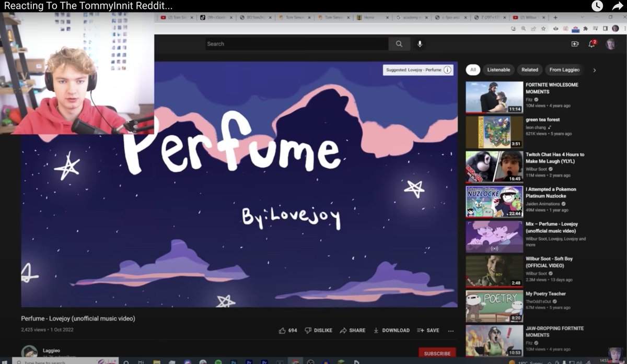
Task: Open the Chrome extensions puzzle icon
Action: click(x=585, y=29)
